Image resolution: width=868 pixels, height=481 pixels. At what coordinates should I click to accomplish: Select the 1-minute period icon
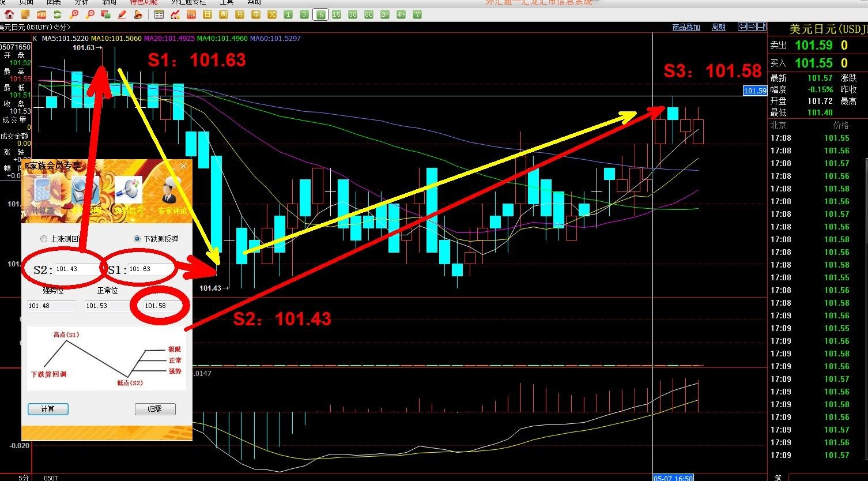[288, 14]
